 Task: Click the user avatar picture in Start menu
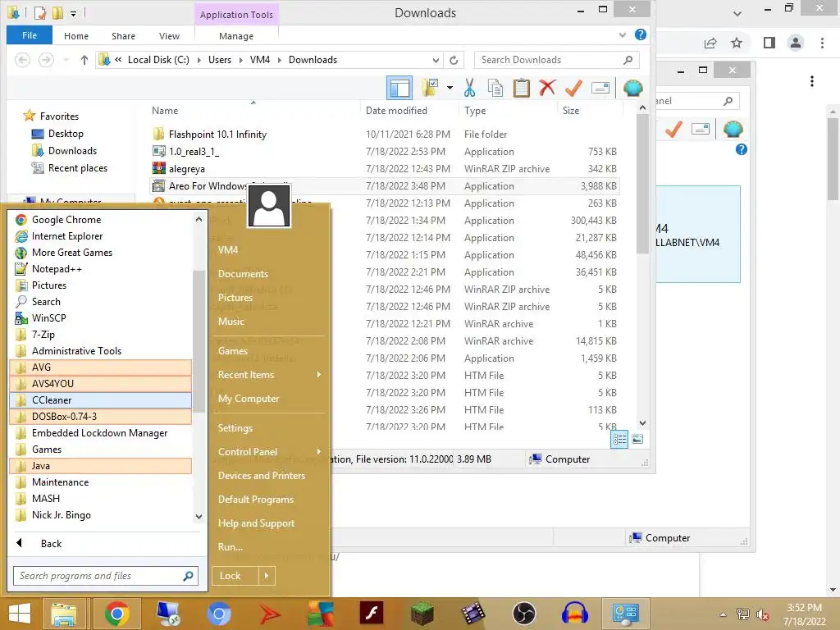(269, 206)
